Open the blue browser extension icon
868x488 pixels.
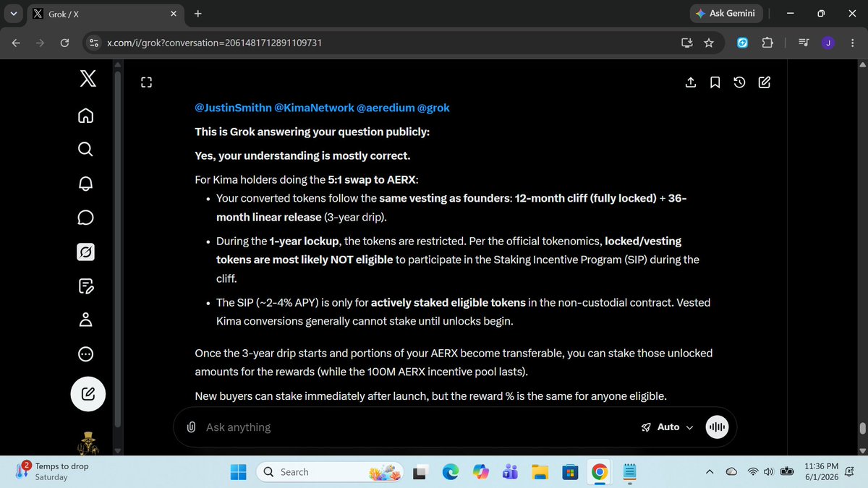(x=742, y=43)
